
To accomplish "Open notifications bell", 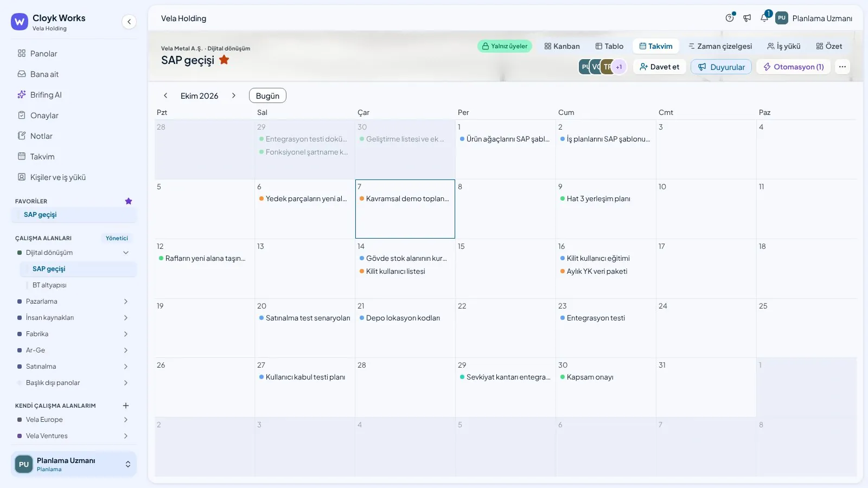I will (764, 18).
